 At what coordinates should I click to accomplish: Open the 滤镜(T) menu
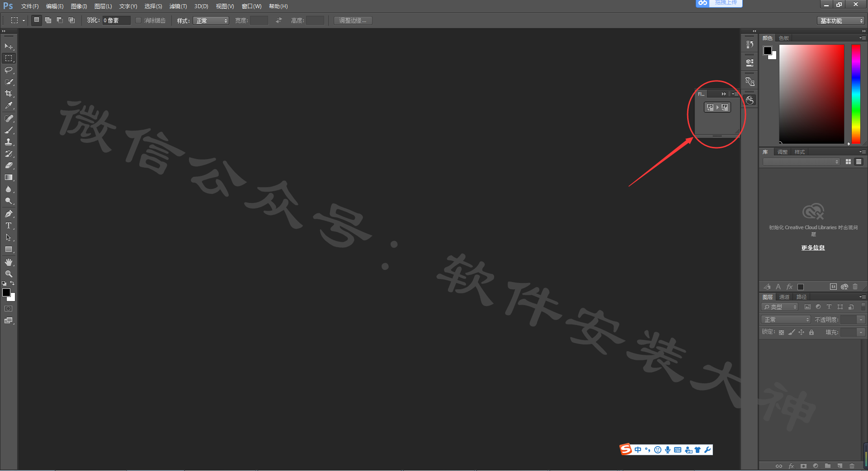pos(178,6)
